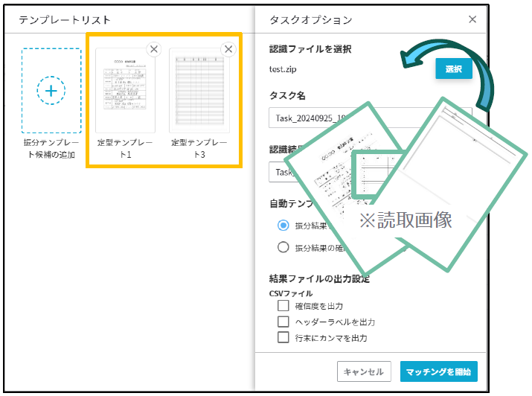Remove 定型テンプレート1 with its X icon
Image resolution: width=532 pixels, height=396 pixels.
pos(154,49)
